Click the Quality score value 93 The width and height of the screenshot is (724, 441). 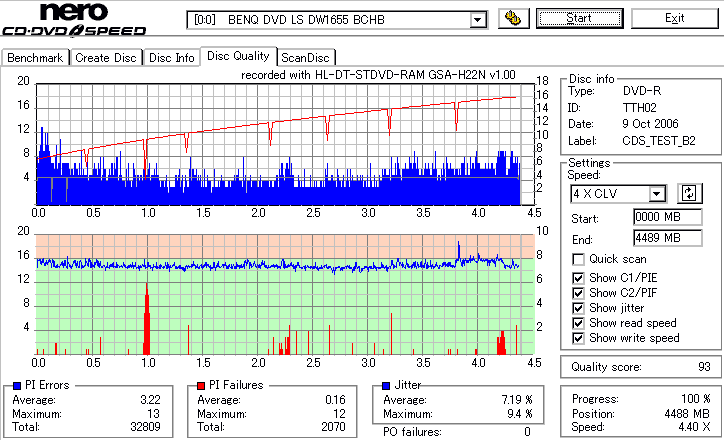point(704,367)
